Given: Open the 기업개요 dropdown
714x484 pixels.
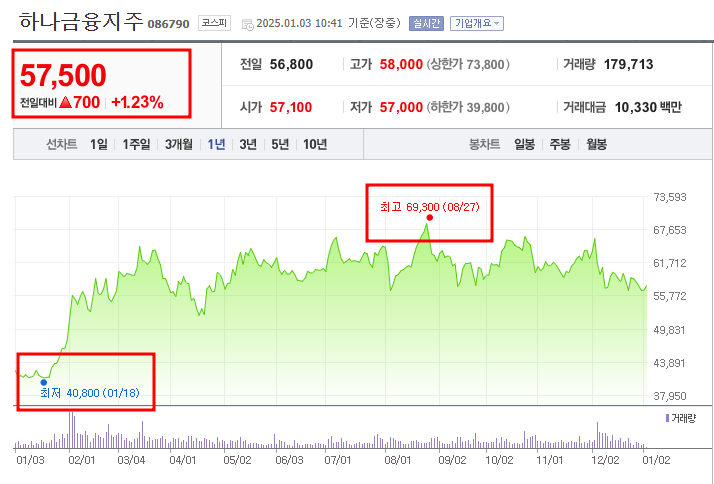Looking at the screenshot, I should click(477, 23).
